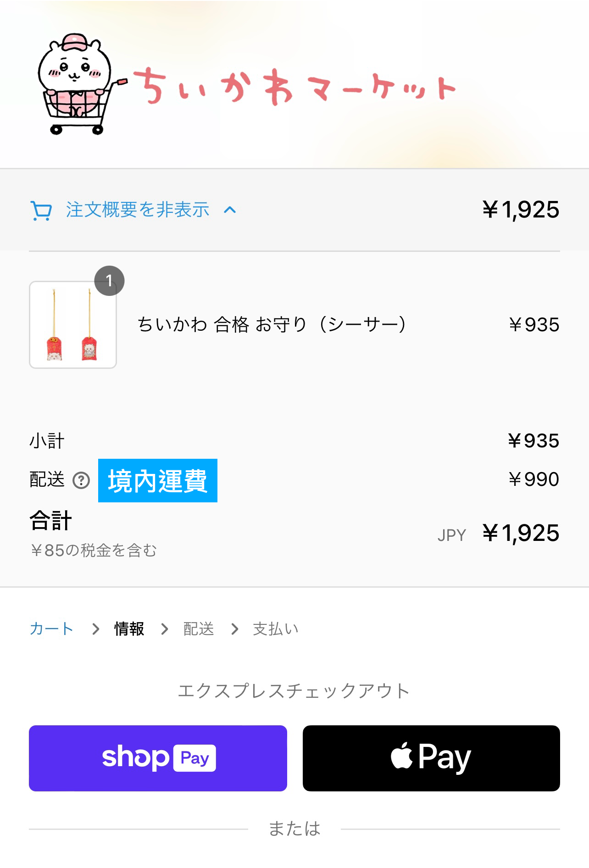The height and width of the screenshot is (868, 589).
Task: Open the omamori product thumbnail
Action: click(73, 325)
